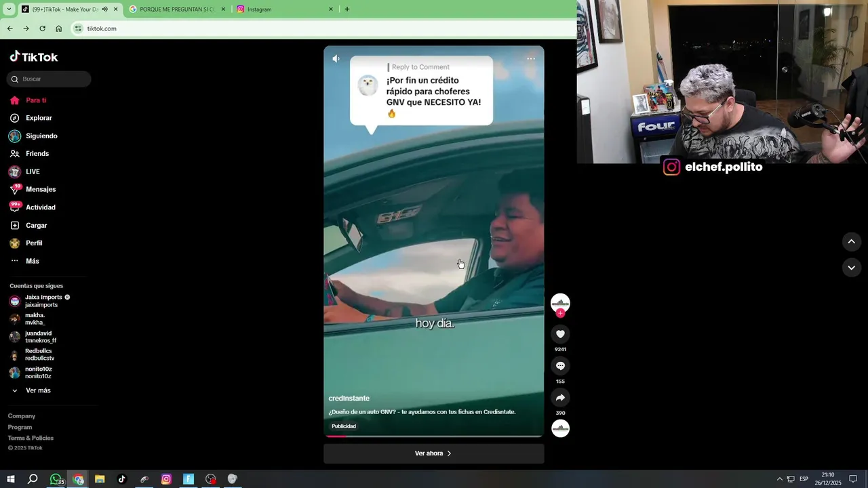The height and width of the screenshot is (488, 868).
Task: Go to the next video arrow
Action: pyautogui.click(x=852, y=268)
